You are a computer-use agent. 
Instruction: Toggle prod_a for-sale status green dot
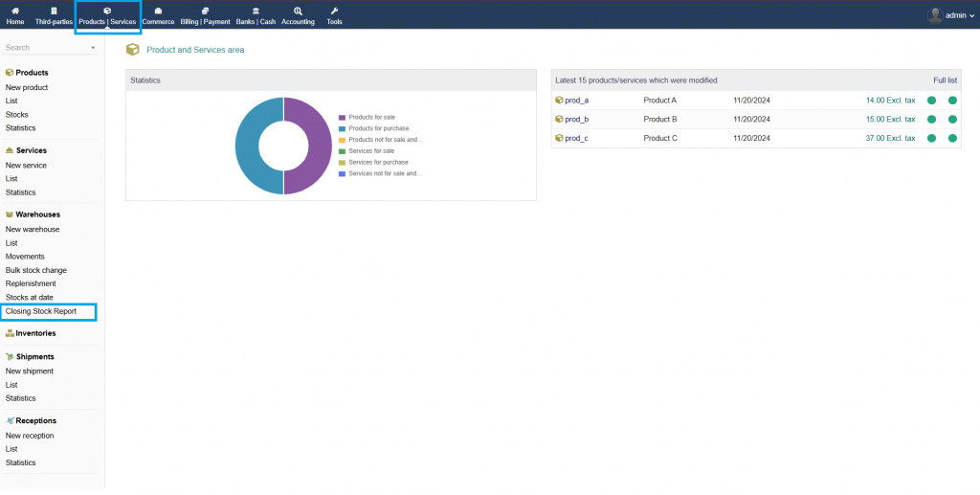click(x=931, y=100)
